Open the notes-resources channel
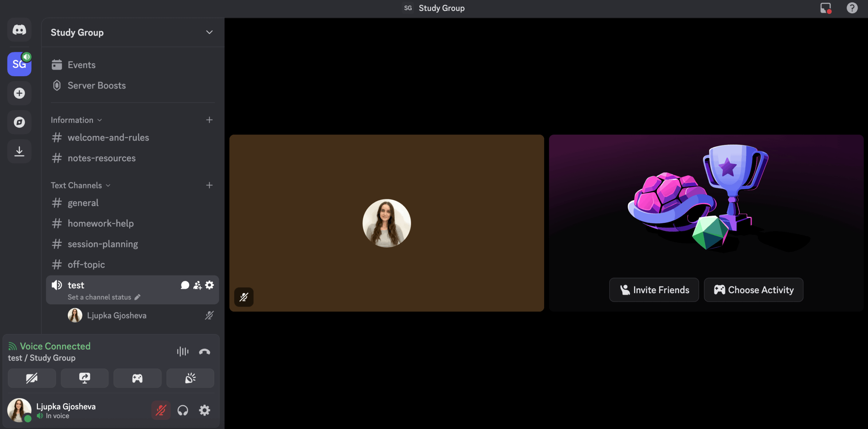The width and height of the screenshot is (868, 429). point(133,158)
